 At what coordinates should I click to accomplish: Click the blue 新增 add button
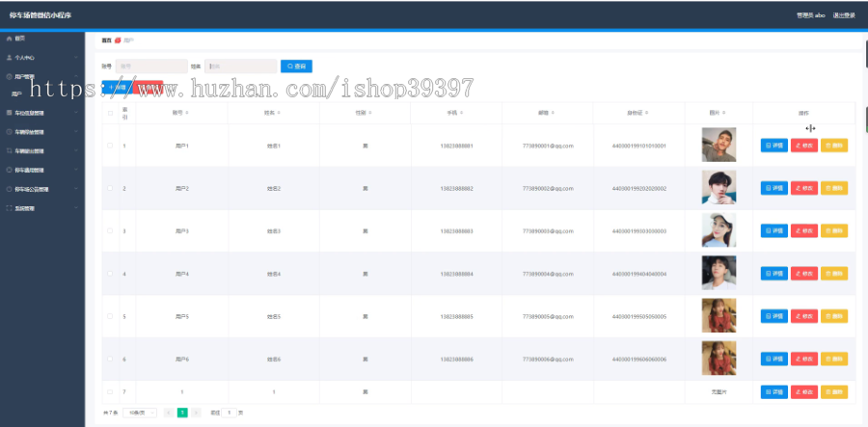(x=117, y=87)
